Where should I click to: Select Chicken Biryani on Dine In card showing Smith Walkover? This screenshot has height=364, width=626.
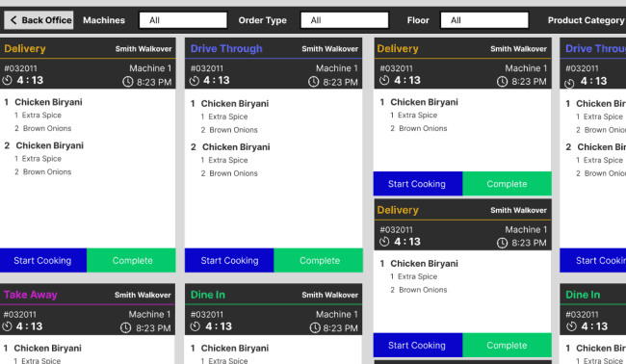[x=235, y=348]
